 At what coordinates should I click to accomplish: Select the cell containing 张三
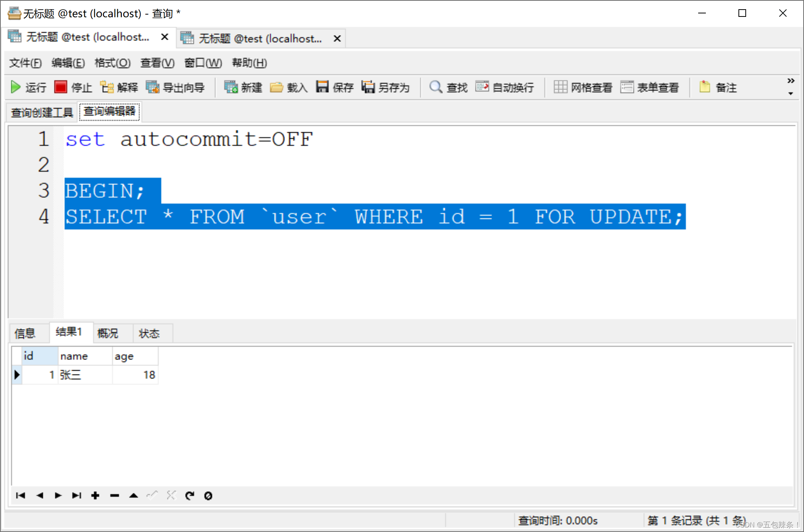pyautogui.click(x=85, y=374)
